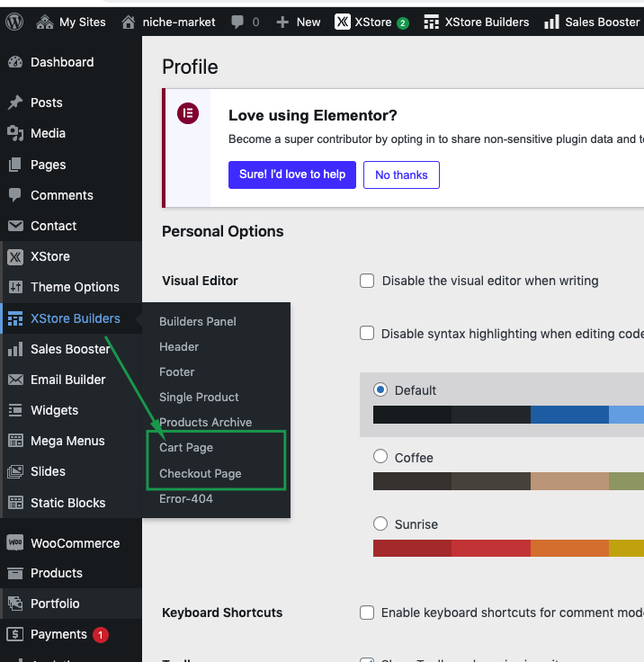Click Sales Booster bar-chart icon in admin bar
Image resolution: width=644 pixels, height=662 pixels.
pos(551,22)
